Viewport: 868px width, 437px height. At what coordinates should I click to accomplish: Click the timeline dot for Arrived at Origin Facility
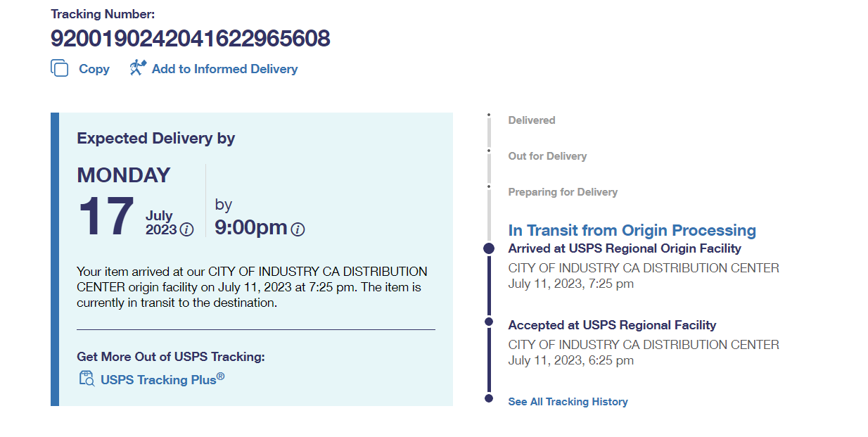[489, 248]
